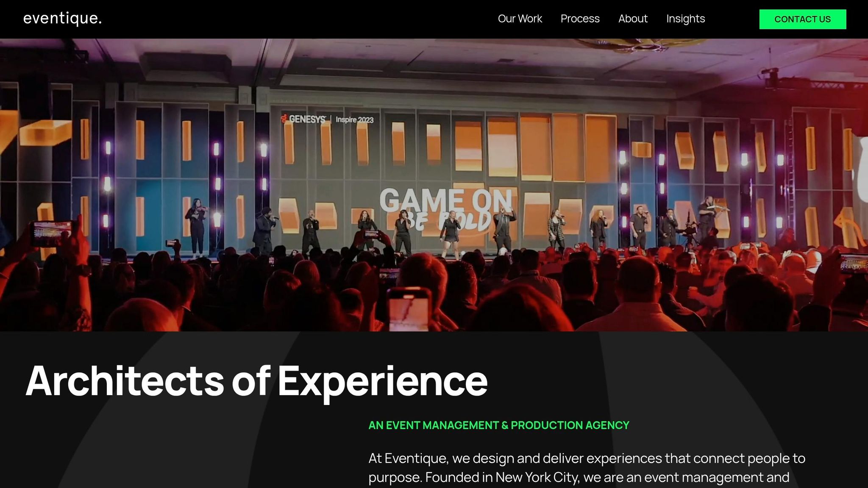Click the eventique logo in header
868x488 pixels.
(62, 19)
